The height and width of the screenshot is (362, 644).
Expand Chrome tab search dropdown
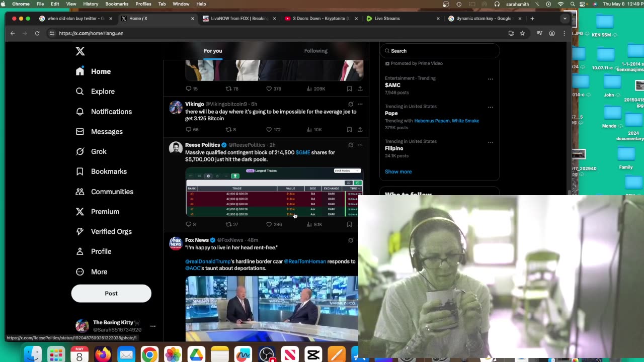[x=565, y=19]
